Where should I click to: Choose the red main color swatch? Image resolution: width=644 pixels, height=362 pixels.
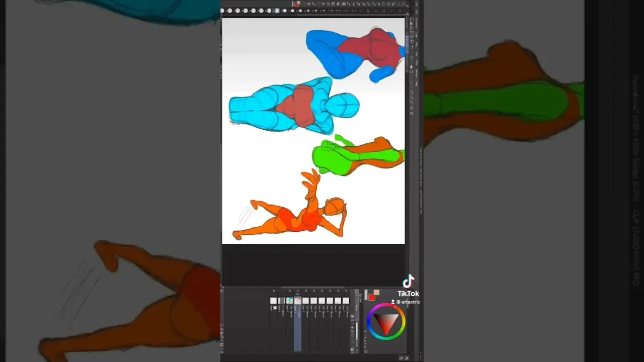(x=371, y=297)
